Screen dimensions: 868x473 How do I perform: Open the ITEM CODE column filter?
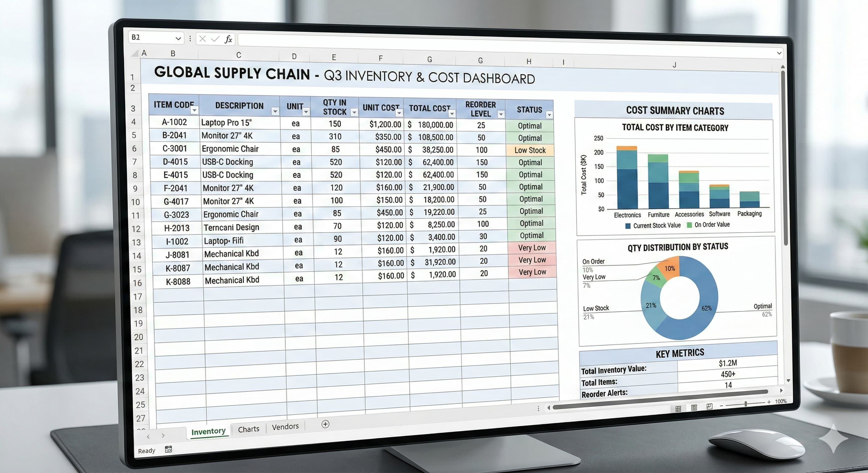195,111
